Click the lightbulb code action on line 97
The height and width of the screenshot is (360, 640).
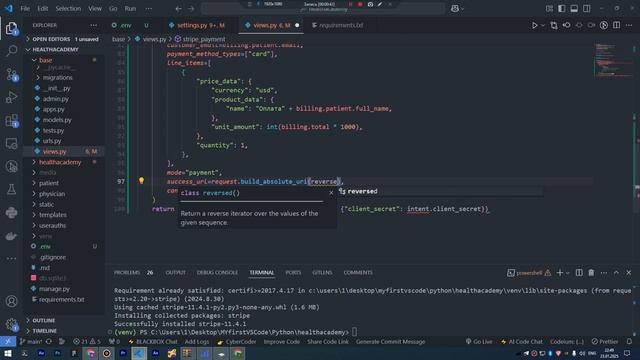point(141,181)
